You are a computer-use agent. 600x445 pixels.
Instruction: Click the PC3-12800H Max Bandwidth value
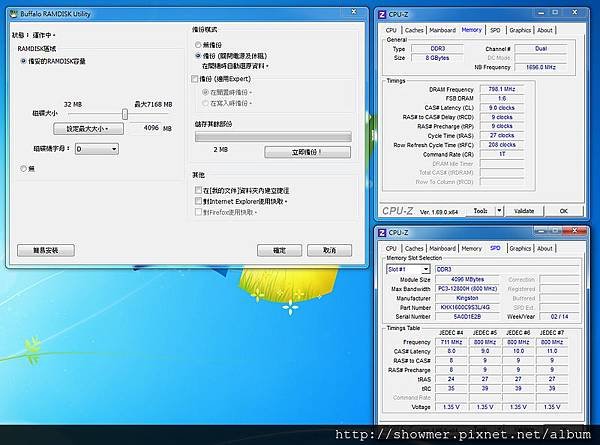467,289
